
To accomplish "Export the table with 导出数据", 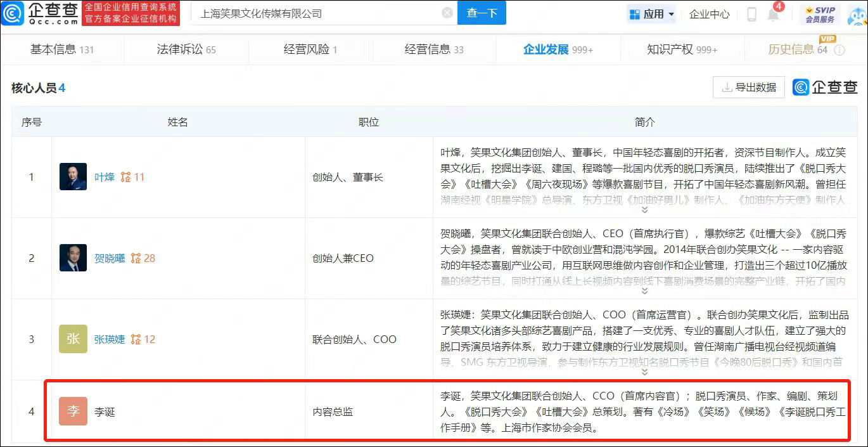I will point(749,87).
